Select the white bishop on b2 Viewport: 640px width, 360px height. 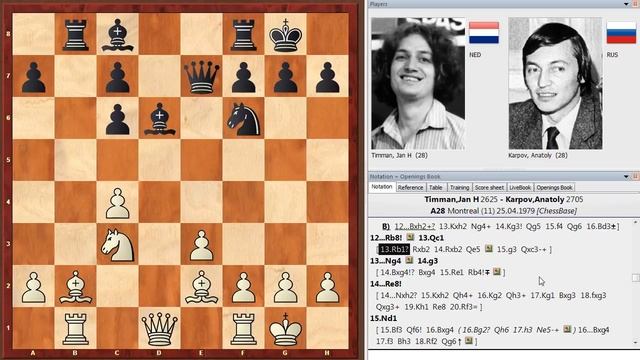pyautogui.click(x=76, y=287)
